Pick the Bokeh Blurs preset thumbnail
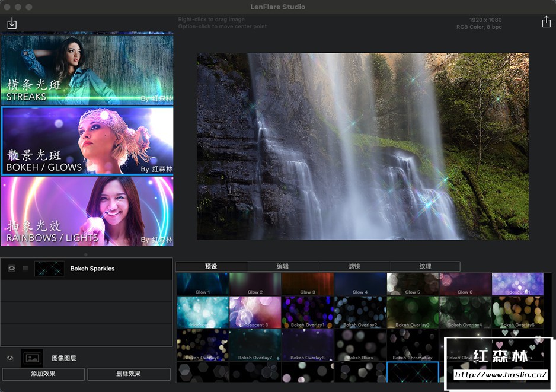Viewport: 556px width, 392px height. pyautogui.click(x=360, y=345)
